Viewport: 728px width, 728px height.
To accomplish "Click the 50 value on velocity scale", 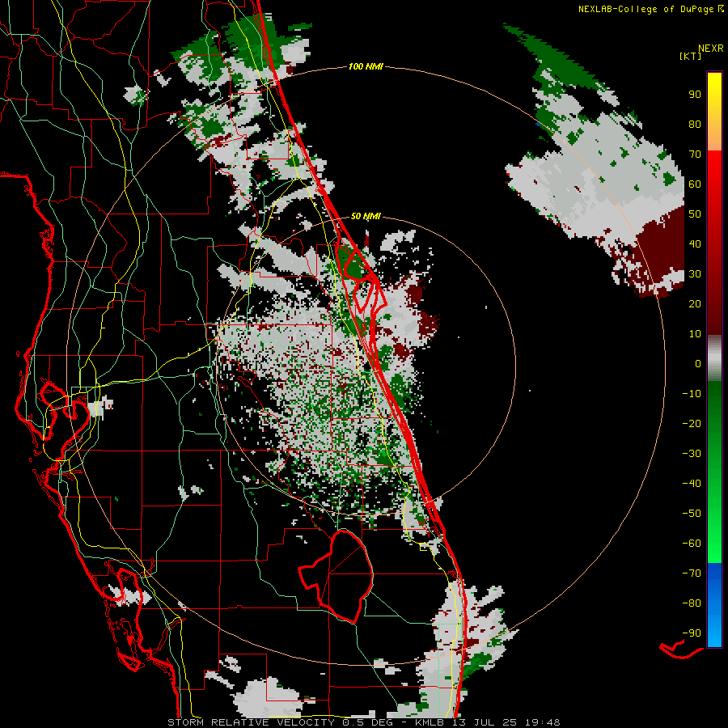I will [x=695, y=214].
